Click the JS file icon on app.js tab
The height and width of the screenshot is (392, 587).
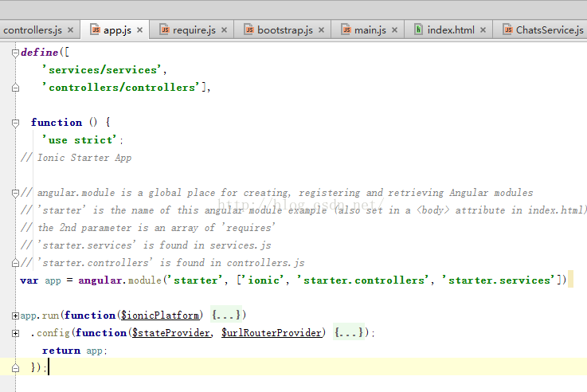[x=96, y=29]
